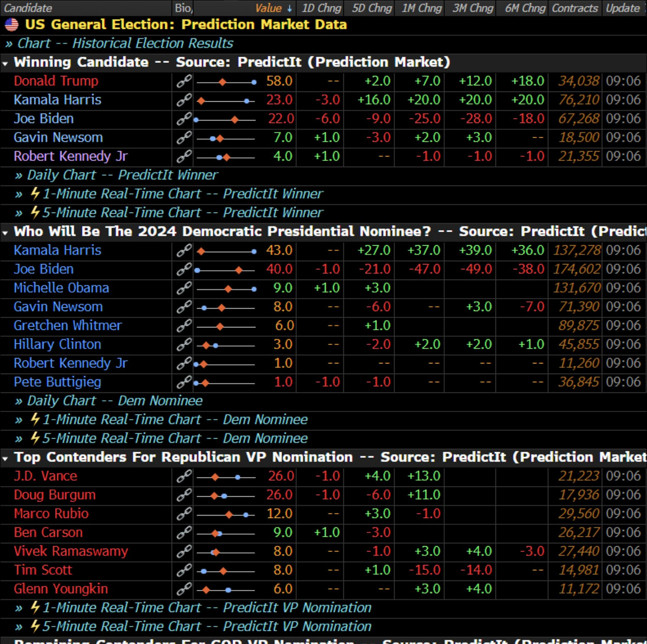Open bio link icon for Gretchen Whitmer
Viewport: 647px width, 644px height.
184,326
